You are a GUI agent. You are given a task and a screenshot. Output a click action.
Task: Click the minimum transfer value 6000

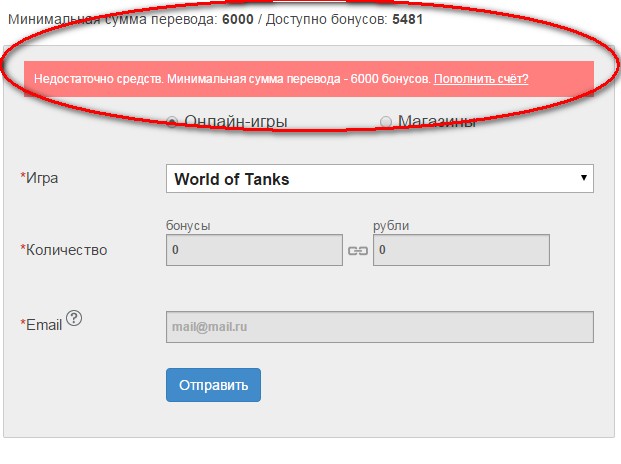click(238, 19)
